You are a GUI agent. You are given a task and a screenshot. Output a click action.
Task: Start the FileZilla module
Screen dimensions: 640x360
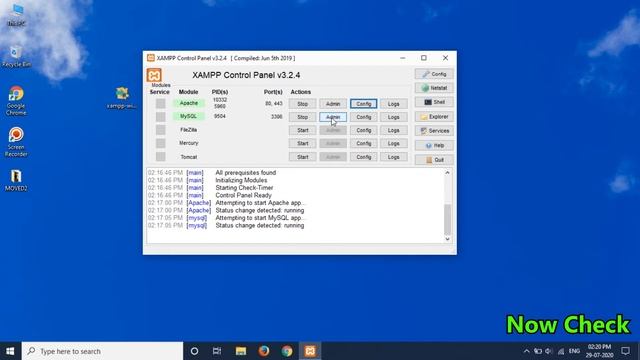click(302, 130)
